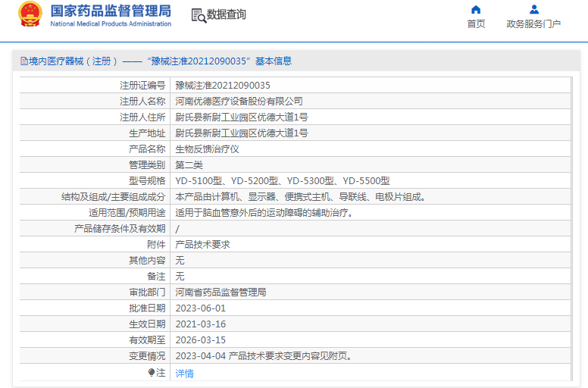
Task: Go to 首页 link
Action: pos(476,24)
